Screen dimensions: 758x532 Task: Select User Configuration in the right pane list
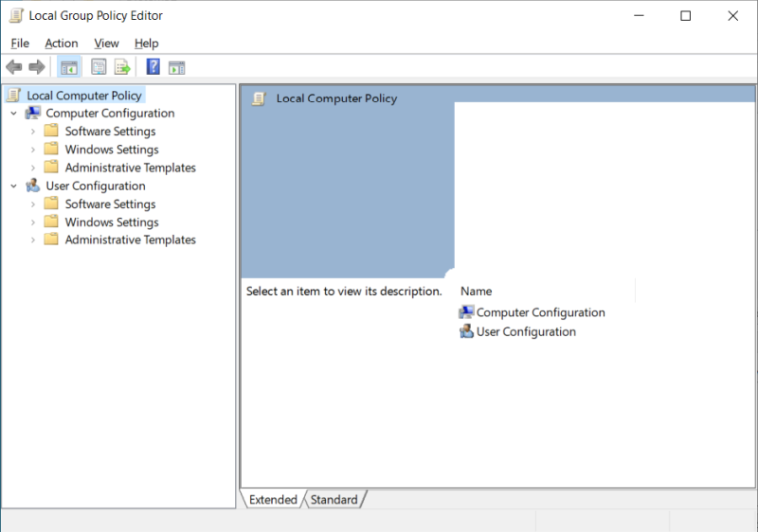(526, 331)
